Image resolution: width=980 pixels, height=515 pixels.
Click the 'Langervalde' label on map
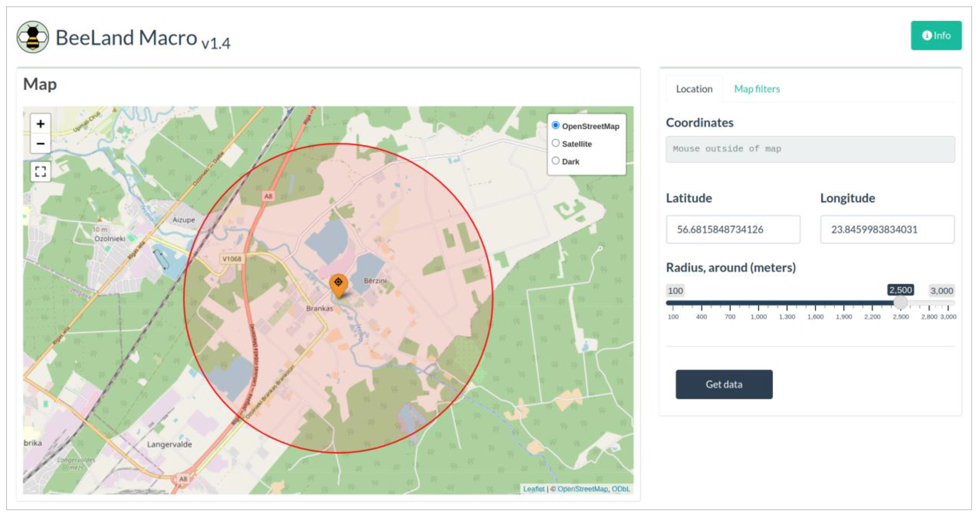pos(169,444)
